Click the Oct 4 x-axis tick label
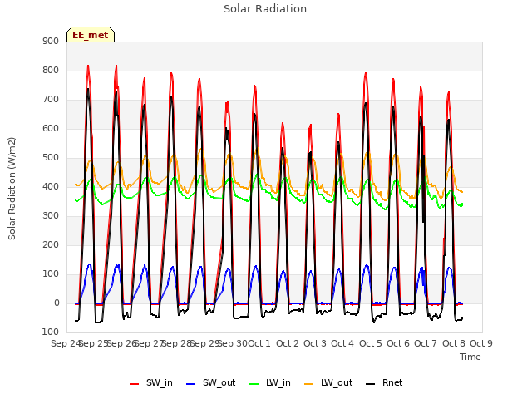 [x=342, y=343]
